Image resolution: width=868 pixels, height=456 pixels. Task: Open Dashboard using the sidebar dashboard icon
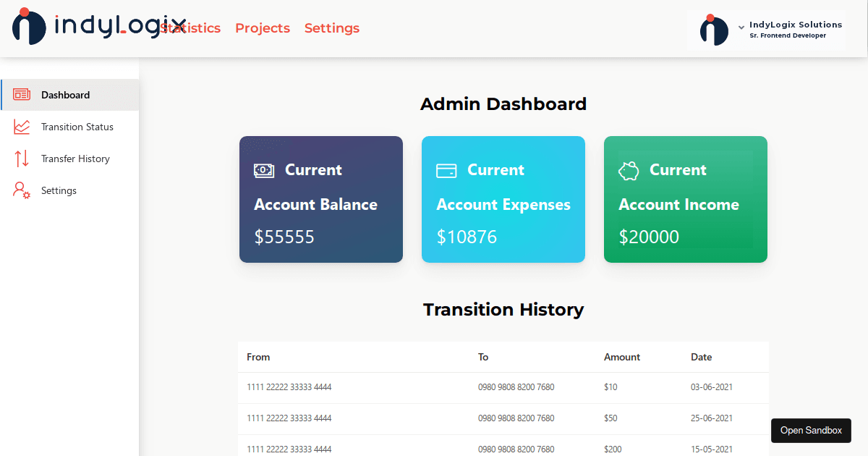[x=22, y=95]
